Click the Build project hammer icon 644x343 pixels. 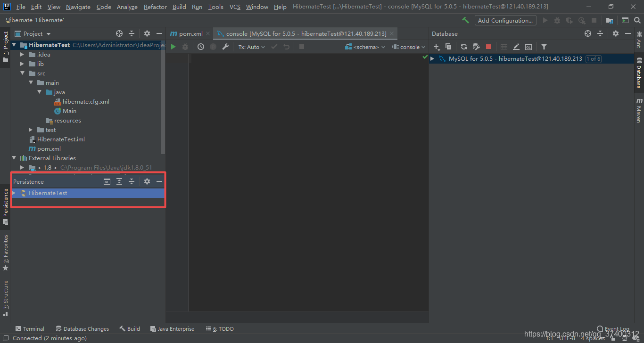[x=465, y=20]
